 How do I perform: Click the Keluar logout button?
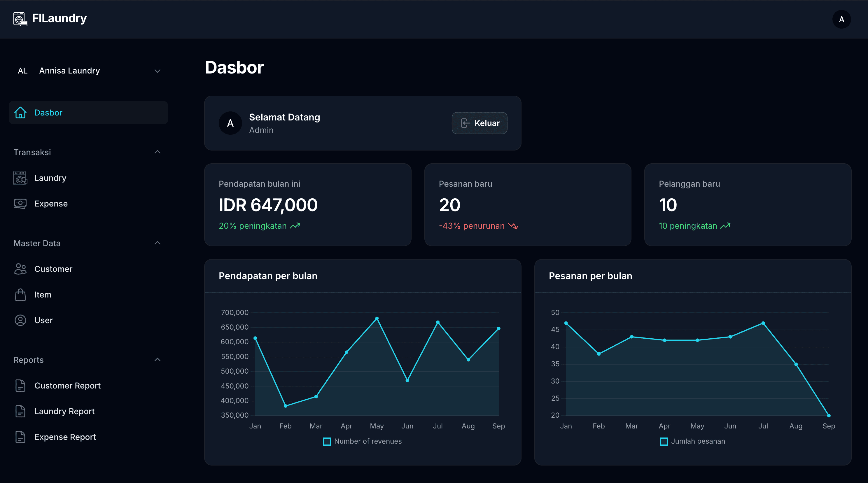(x=480, y=123)
